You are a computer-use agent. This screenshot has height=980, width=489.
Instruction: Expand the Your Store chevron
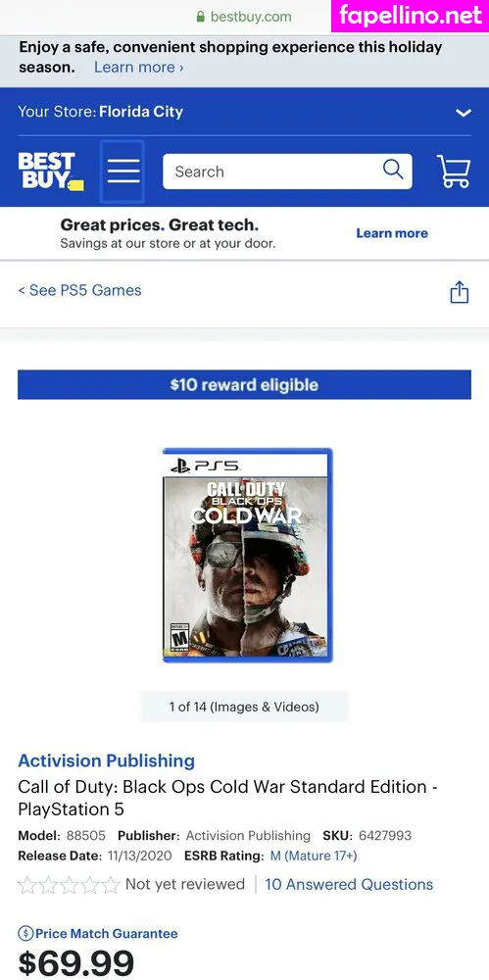(464, 113)
